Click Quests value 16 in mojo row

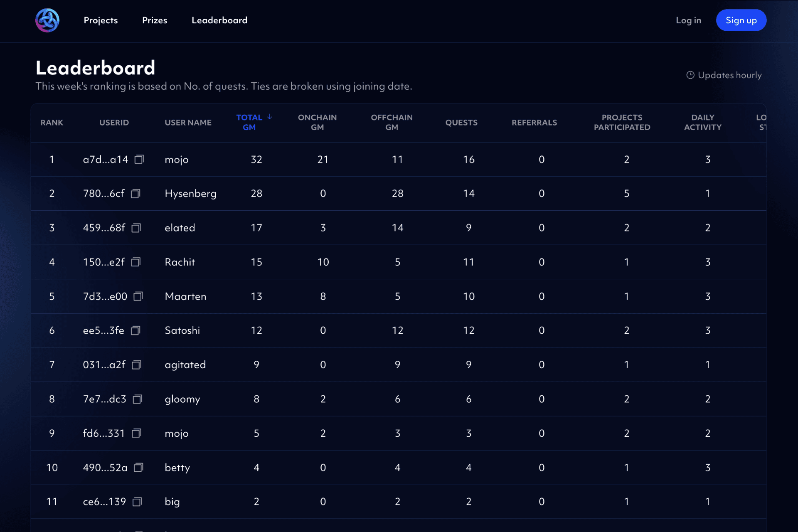tap(469, 159)
